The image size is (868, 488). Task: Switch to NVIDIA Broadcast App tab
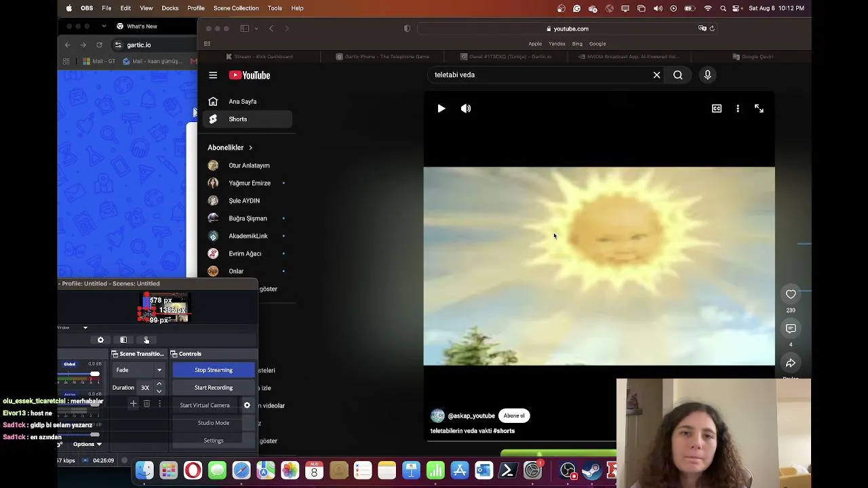(x=629, y=57)
